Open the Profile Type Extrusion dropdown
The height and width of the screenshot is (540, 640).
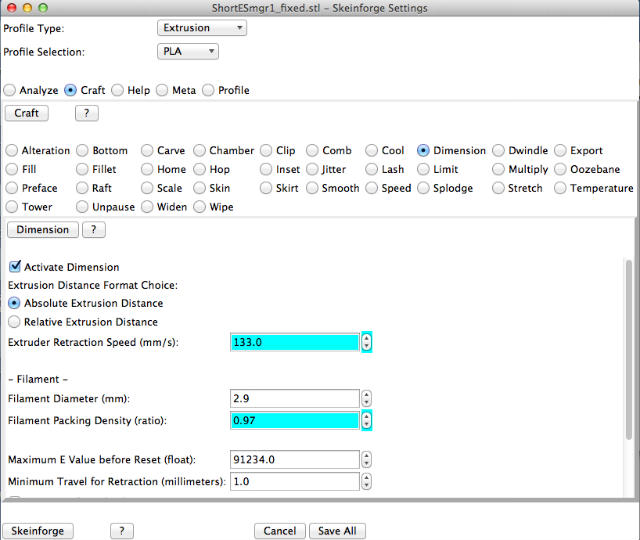tap(202, 28)
